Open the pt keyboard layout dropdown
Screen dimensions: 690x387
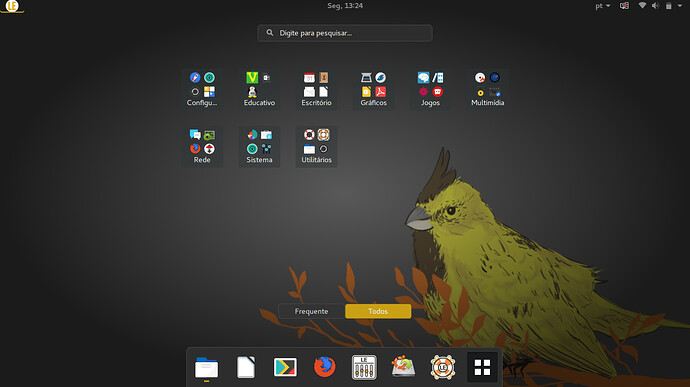click(602, 6)
